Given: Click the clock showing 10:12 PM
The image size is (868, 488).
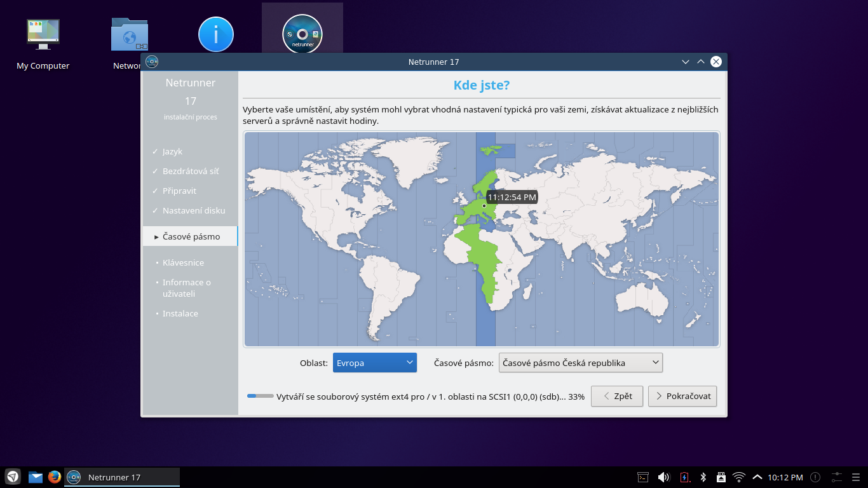Looking at the screenshot, I should pos(785,477).
